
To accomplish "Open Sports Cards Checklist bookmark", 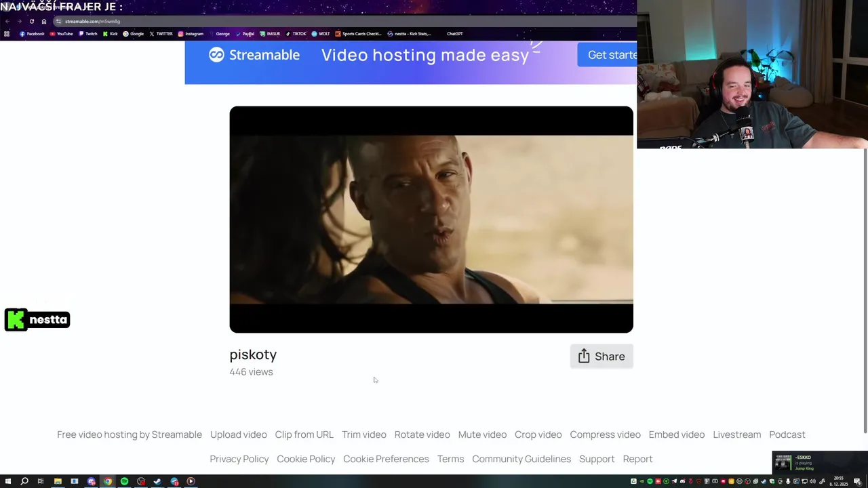I will 359,34.
